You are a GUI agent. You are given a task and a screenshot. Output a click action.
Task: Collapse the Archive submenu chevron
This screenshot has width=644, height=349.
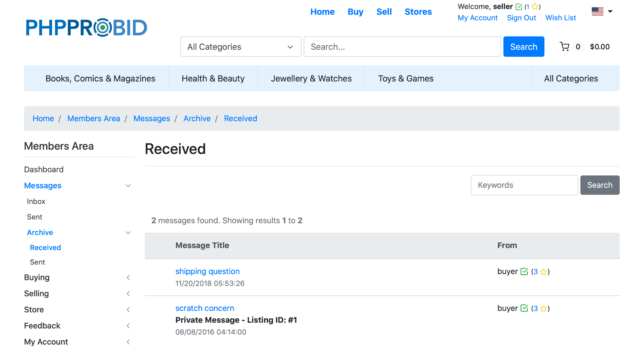(128, 233)
